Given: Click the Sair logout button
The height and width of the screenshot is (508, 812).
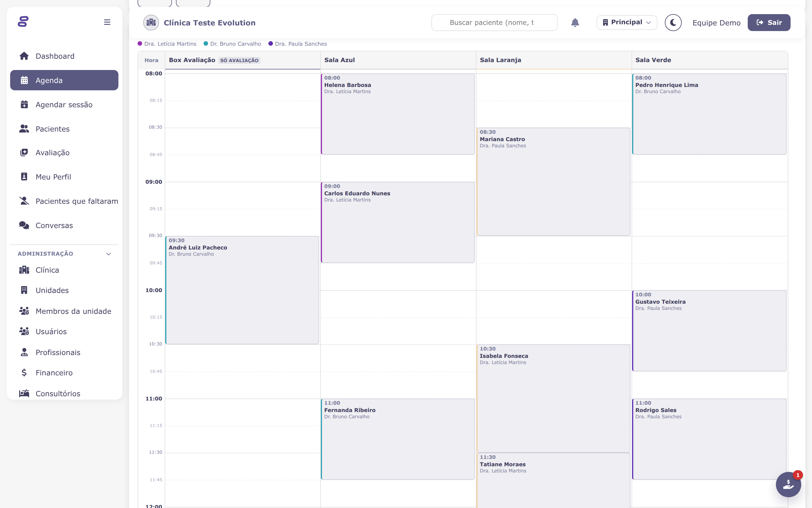Looking at the screenshot, I should pos(769,23).
